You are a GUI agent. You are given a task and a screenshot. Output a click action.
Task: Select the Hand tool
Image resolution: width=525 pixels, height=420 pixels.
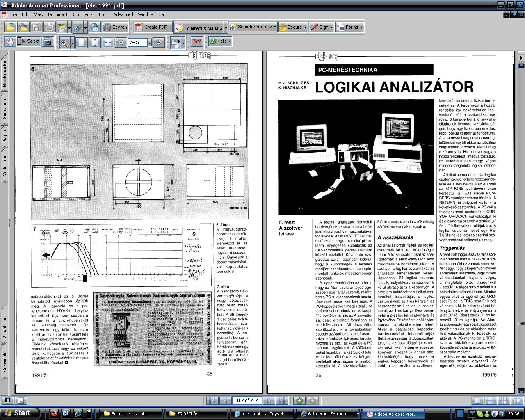click(10, 41)
